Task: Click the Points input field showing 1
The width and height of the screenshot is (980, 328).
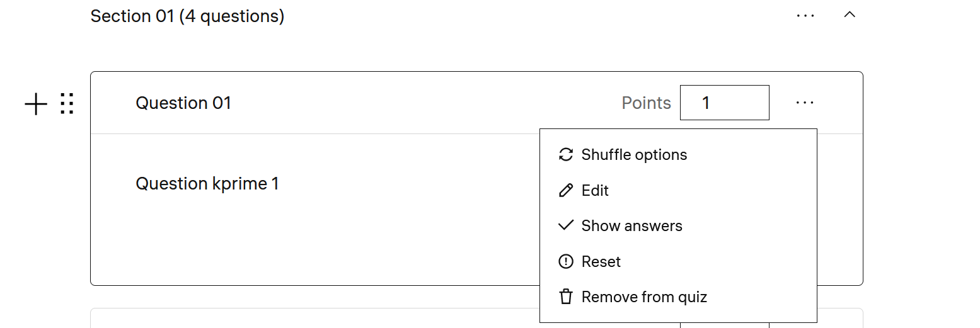Action: [x=724, y=103]
